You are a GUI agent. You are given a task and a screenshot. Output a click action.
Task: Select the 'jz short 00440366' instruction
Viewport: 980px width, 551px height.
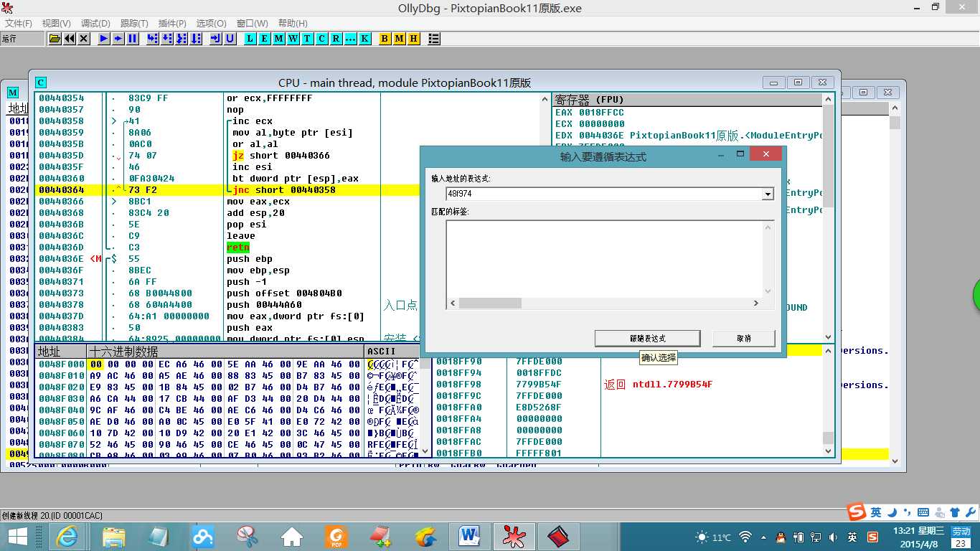(x=281, y=156)
